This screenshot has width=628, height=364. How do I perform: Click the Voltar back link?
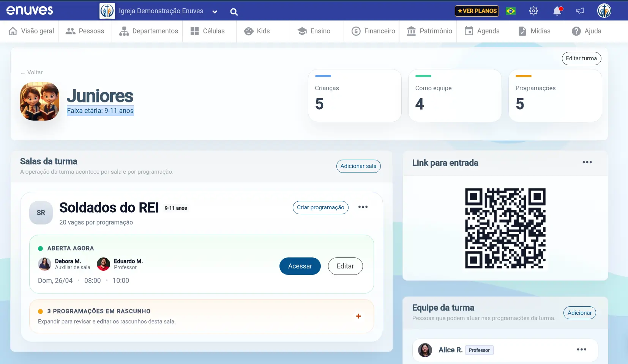32,72
